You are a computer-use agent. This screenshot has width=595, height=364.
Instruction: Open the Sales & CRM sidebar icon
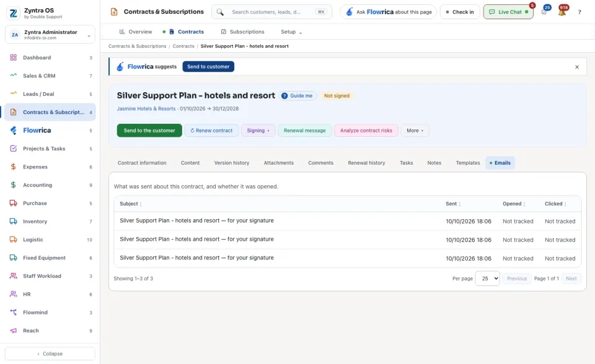[x=13, y=76]
